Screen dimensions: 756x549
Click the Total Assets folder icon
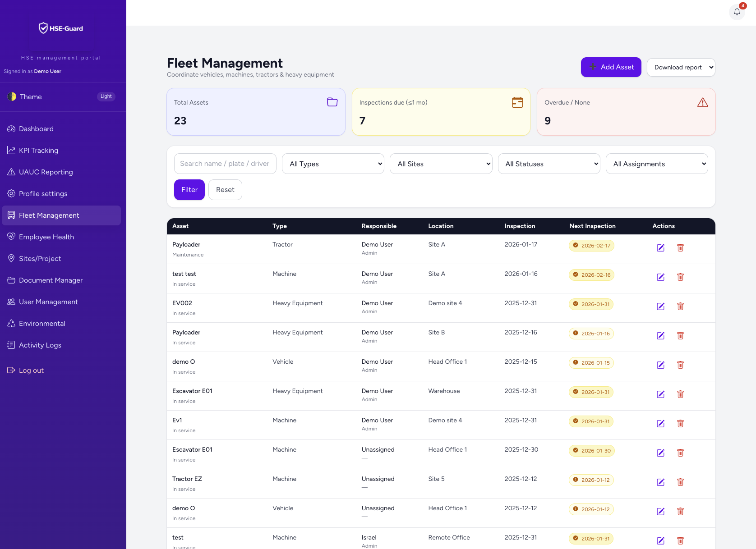(332, 102)
